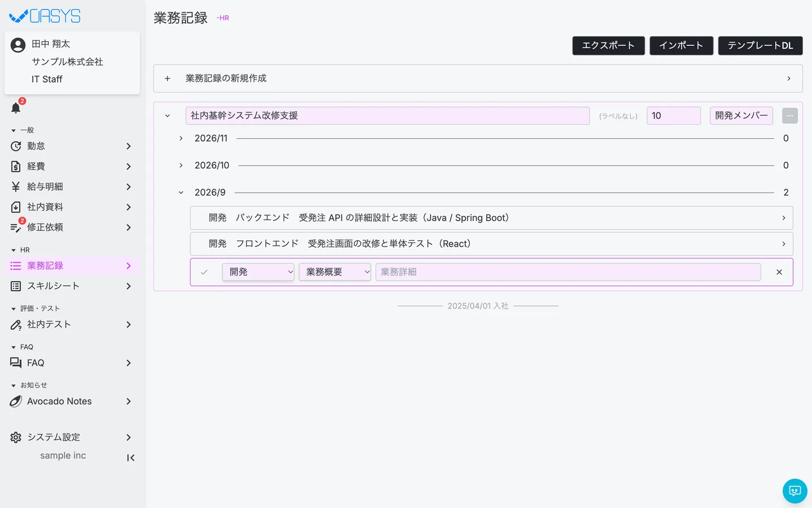Collapse the HR sidebar section
The image size is (812, 508).
[14, 250]
